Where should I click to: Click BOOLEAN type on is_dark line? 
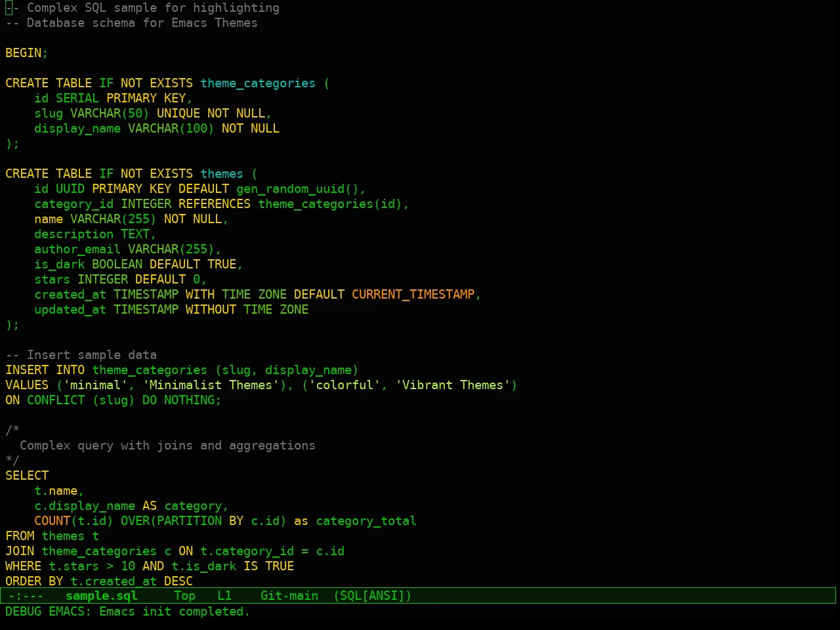point(117,264)
